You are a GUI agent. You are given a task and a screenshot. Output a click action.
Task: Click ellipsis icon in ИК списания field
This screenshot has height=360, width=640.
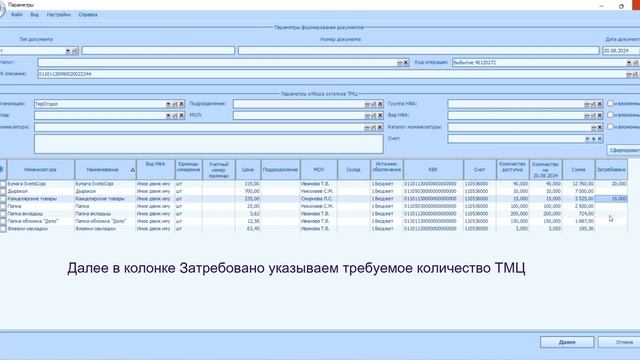coord(629,74)
